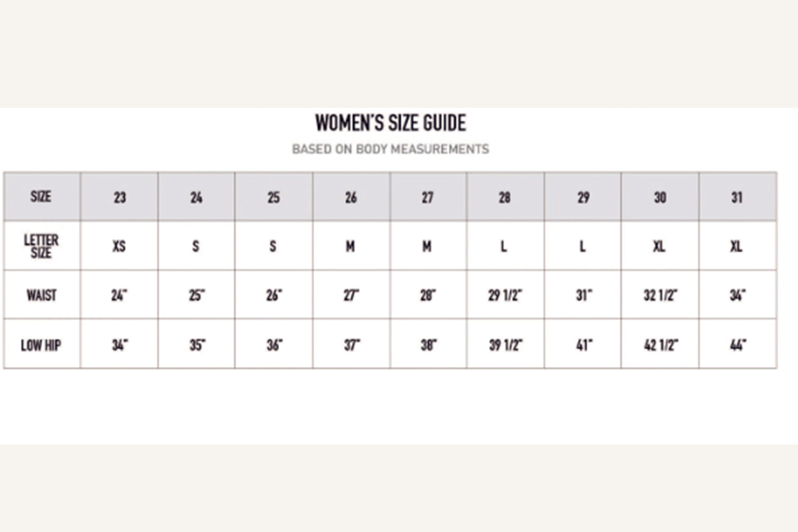Select the SIZE header cell
Viewport: 798px width, 532px height.
point(41,197)
